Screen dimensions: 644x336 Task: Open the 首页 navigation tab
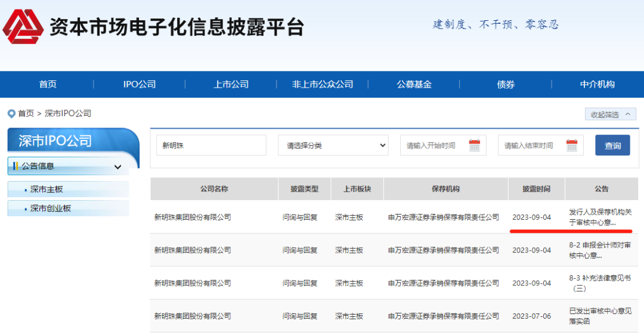48,85
